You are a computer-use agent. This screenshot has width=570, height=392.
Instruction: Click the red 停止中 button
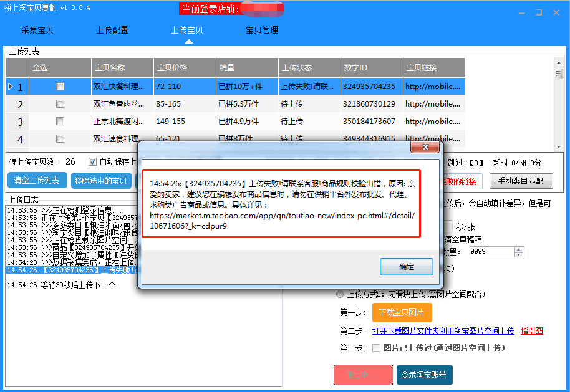tap(363, 375)
